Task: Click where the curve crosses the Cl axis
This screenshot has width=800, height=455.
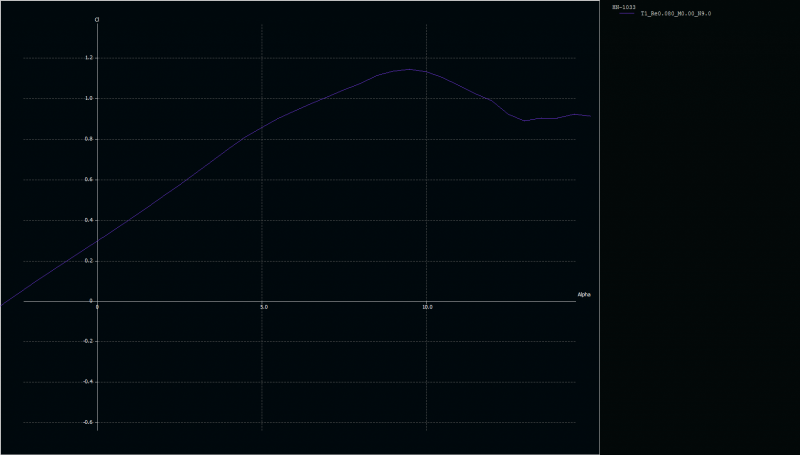Action: 97,241
